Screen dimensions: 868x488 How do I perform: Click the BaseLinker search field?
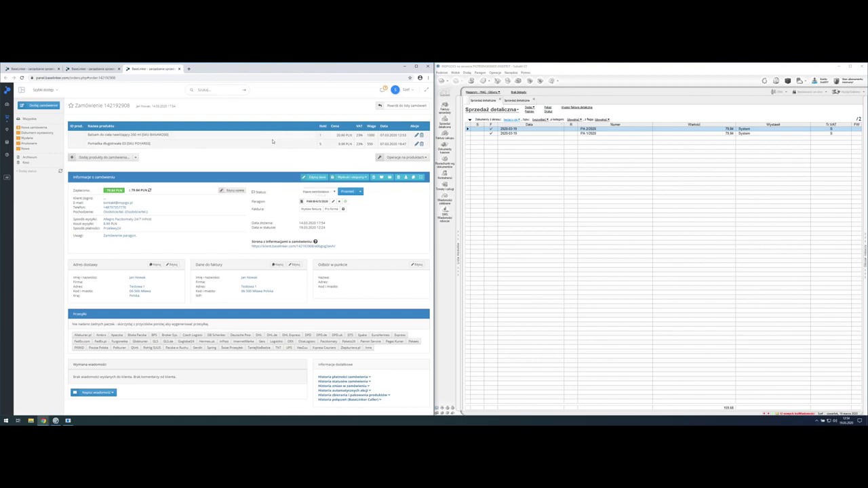coord(217,90)
